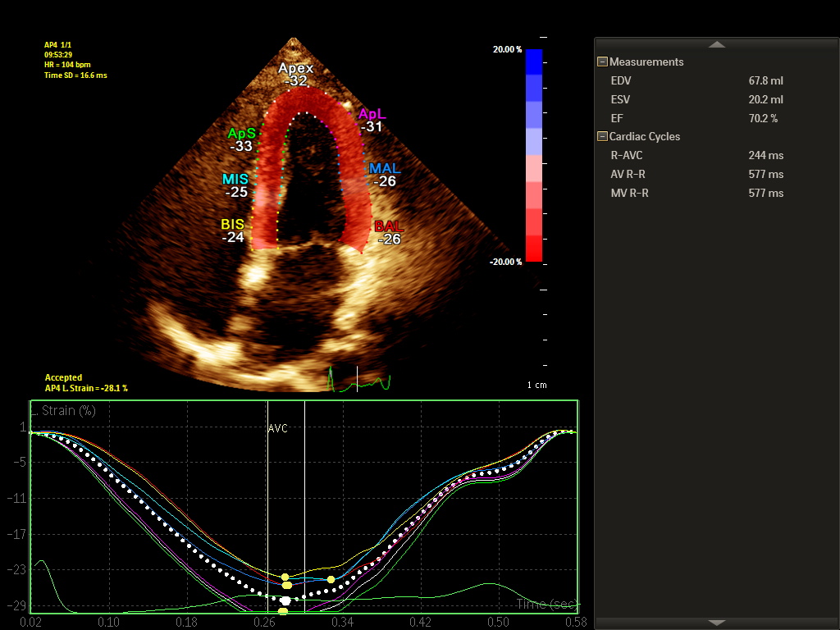Click the MAL segment label
This screenshot has width=840, height=630.
(x=384, y=168)
